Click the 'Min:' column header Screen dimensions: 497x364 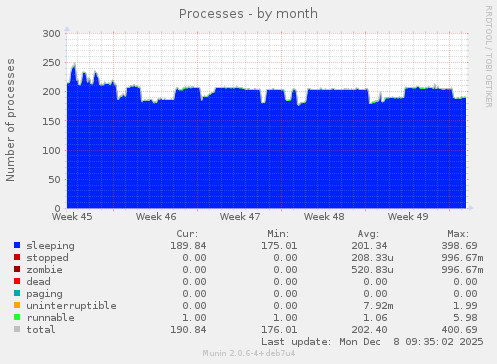(278, 234)
